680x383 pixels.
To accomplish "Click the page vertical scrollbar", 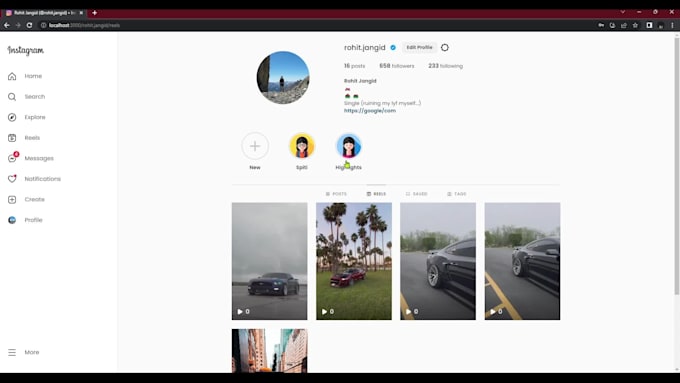I will click(677, 165).
